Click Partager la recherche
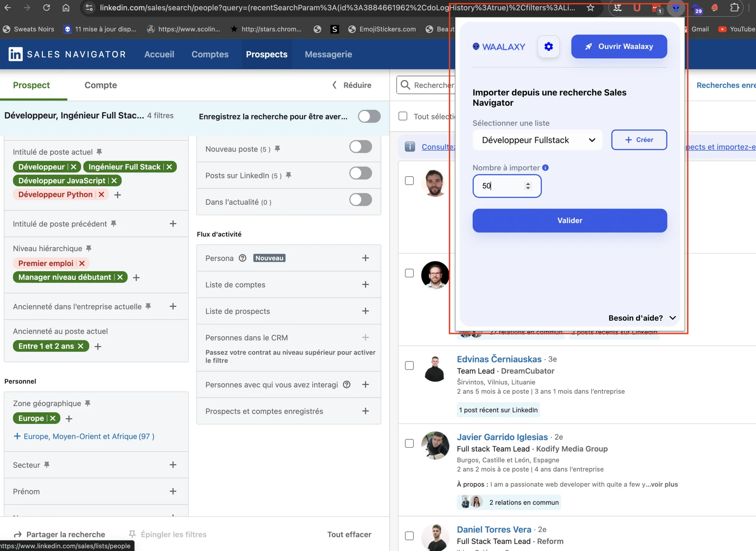Screen dimensions: 756x551 pyautogui.click(x=59, y=534)
